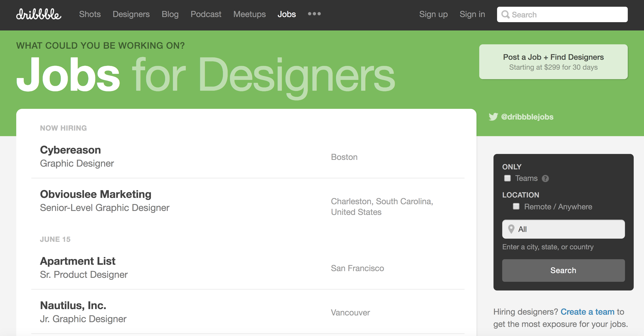Viewport: 644px width, 336px height.
Task: Click the location pin icon
Action: tap(511, 229)
